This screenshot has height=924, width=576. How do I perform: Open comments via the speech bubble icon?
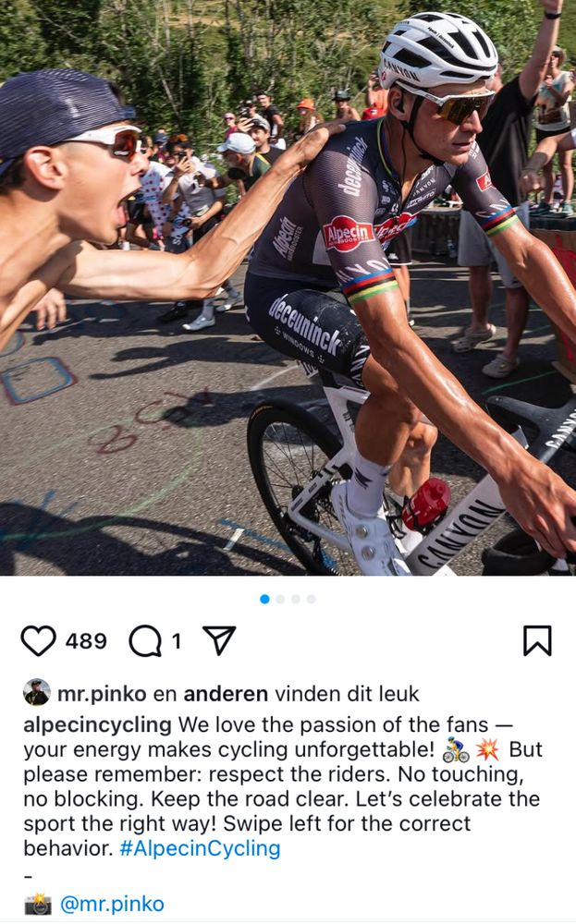coord(145,640)
